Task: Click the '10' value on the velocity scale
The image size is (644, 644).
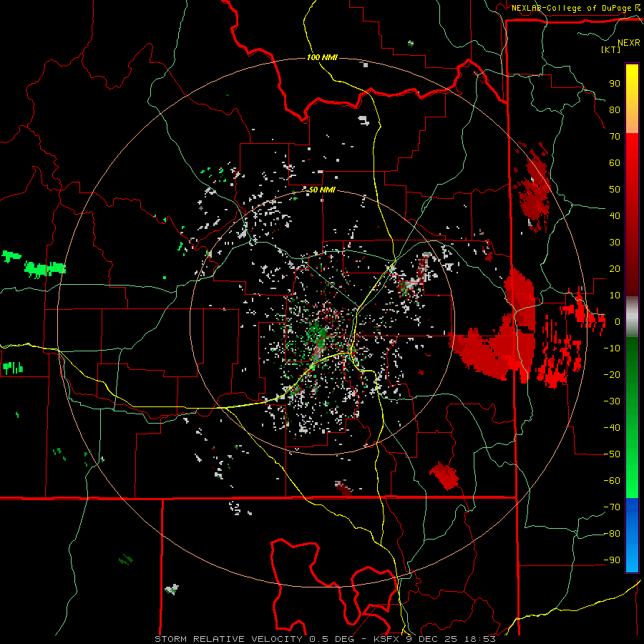Action: point(615,296)
